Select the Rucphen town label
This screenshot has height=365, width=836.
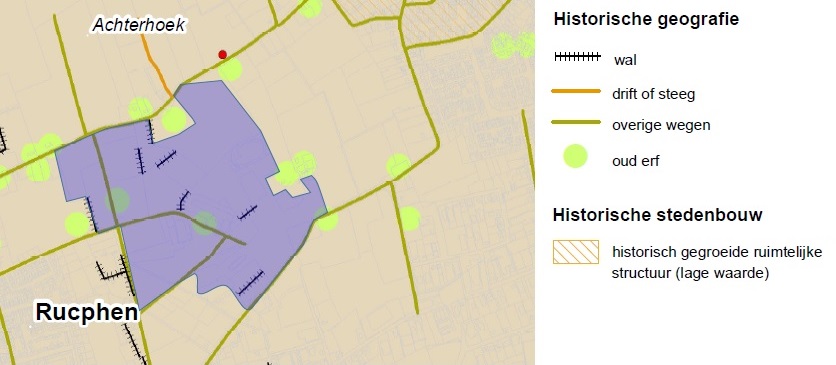point(87,312)
